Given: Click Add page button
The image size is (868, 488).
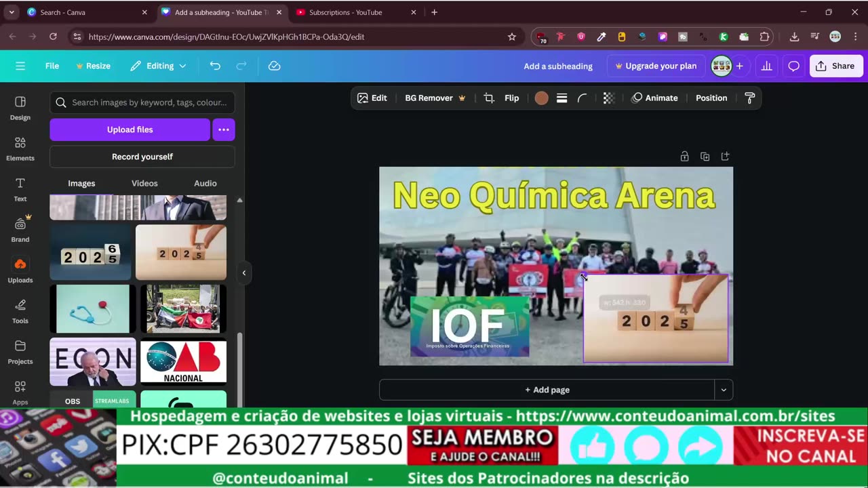Looking at the screenshot, I should (x=547, y=390).
